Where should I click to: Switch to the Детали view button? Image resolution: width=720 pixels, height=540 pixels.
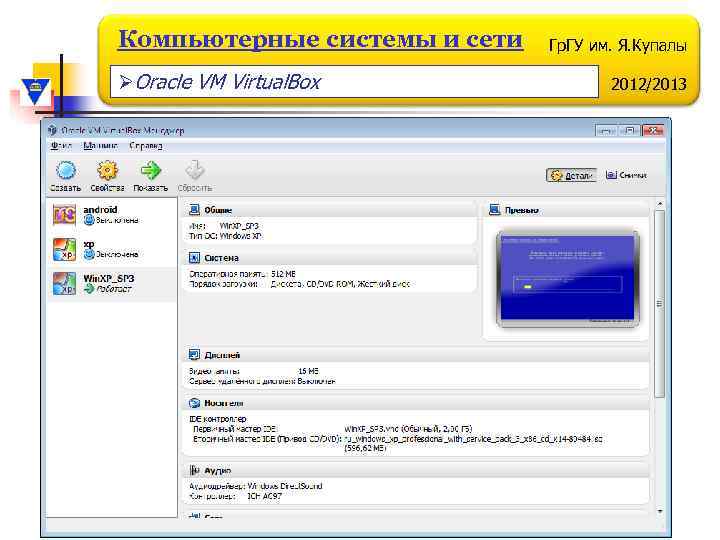571,175
